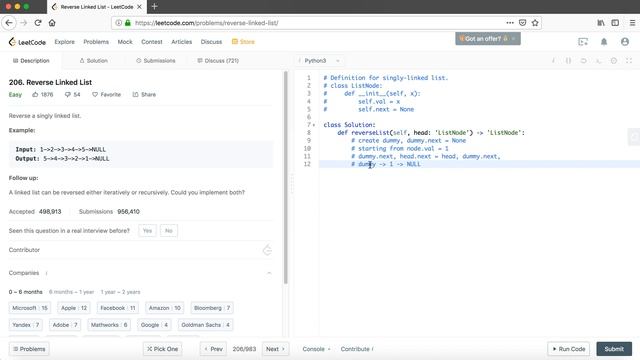Click the Pick One random button
The height and width of the screenshot is (360, 640).
click(x=162, y=349)
